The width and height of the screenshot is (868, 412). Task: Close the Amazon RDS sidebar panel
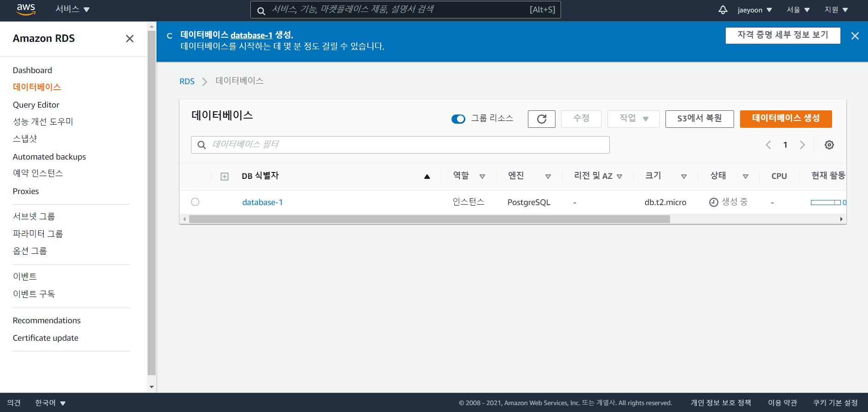point(130,39)
